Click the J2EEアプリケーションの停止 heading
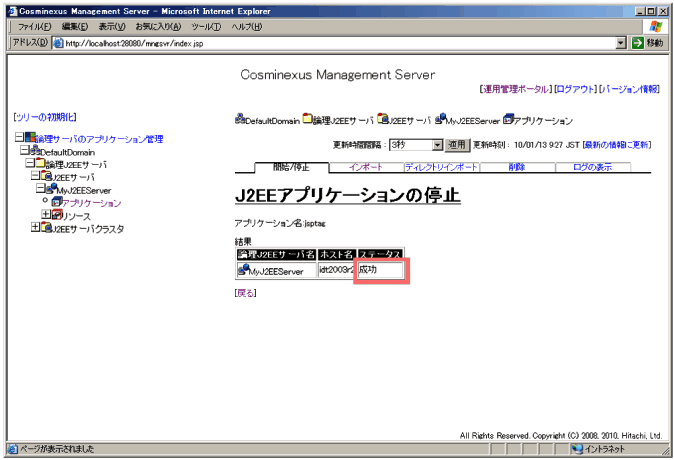Image resolution: width=674 pixels, height=460 pixels. coord(348,196)
